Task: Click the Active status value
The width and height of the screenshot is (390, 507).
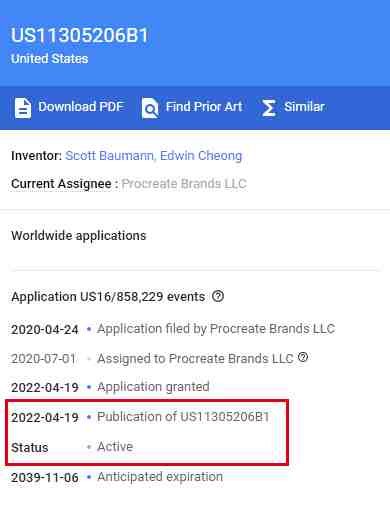Action: pos(115,447)
